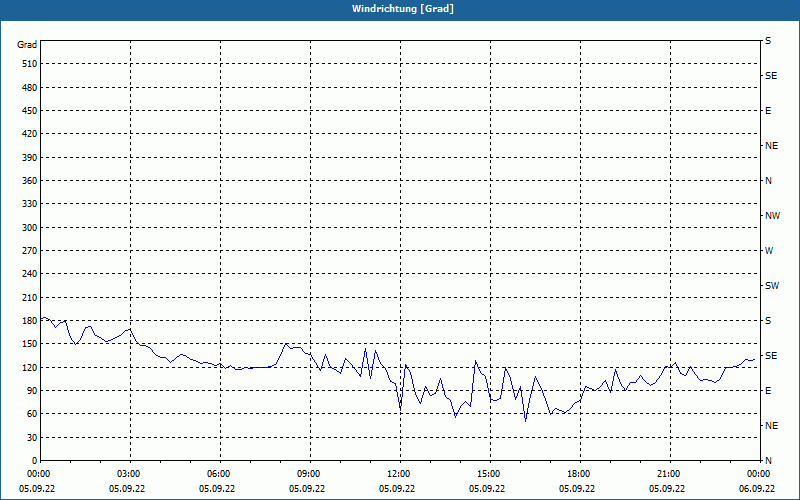Select the E compass label at 90 level
This screenshot has height=500, width=800.
point(768,391)
